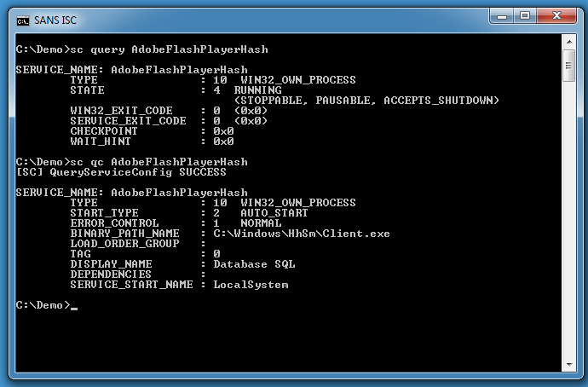Click the scrollbar down arrow
This screenshot has width=588, height=387.
[569, 365]
